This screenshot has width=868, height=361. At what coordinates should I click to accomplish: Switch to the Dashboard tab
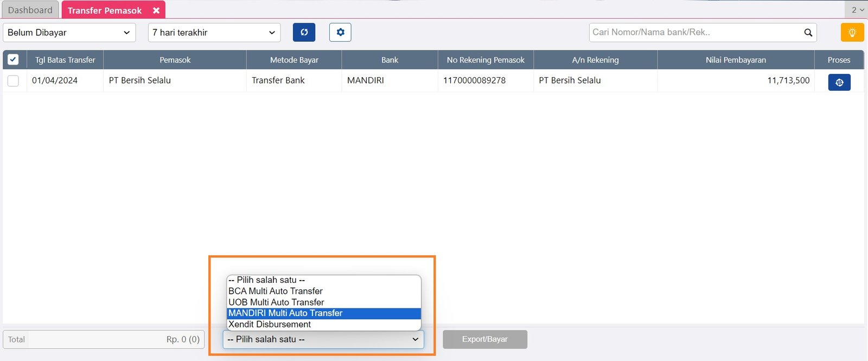pyautogui.click(x=30, y=10)
